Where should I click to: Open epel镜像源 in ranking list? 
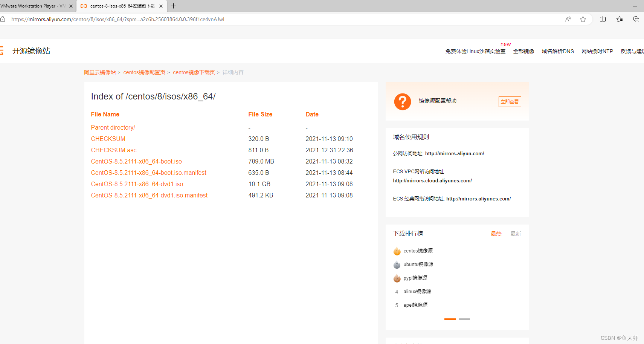coord(415,305)
